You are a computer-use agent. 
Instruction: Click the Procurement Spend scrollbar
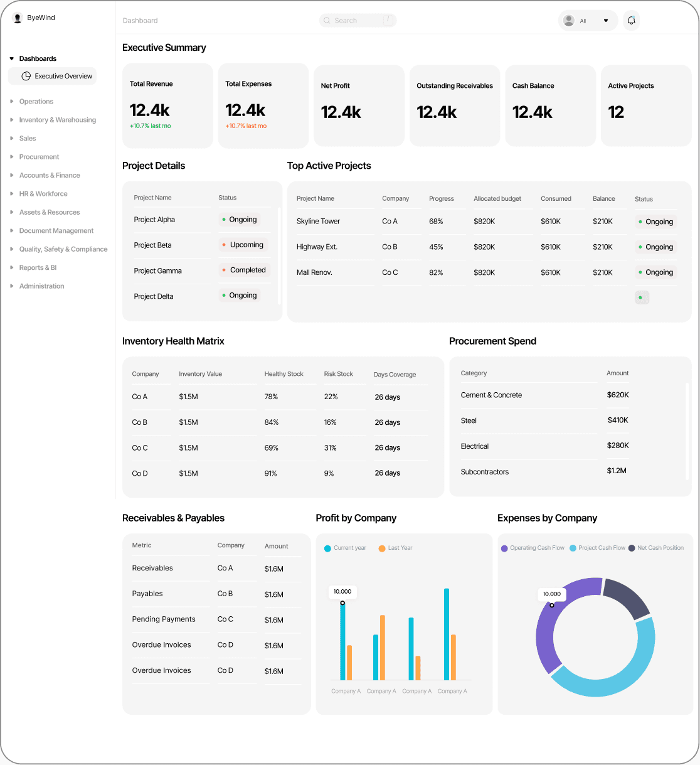[687, 432]
